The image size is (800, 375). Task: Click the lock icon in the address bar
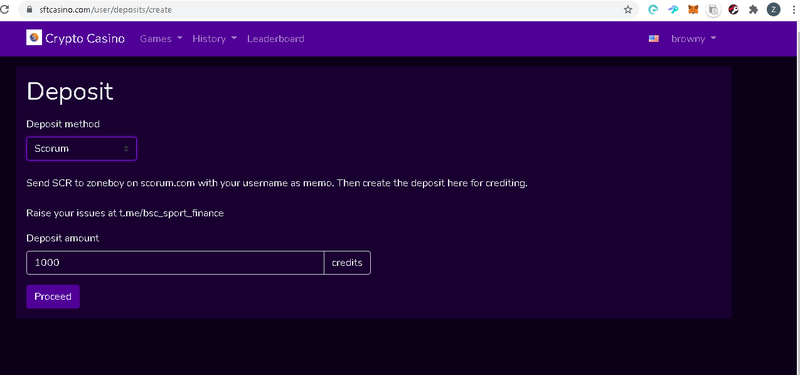pos(29,10)
